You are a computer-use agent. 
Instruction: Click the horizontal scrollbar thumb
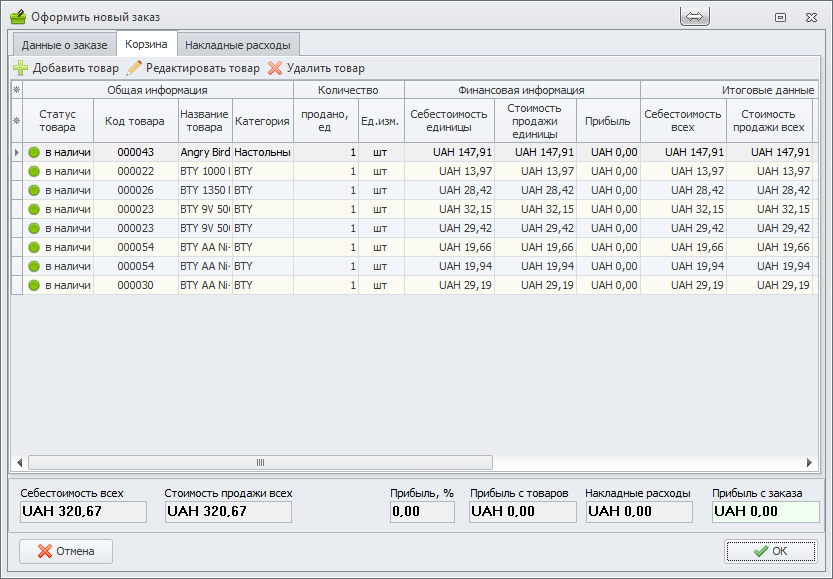(260, 463)
